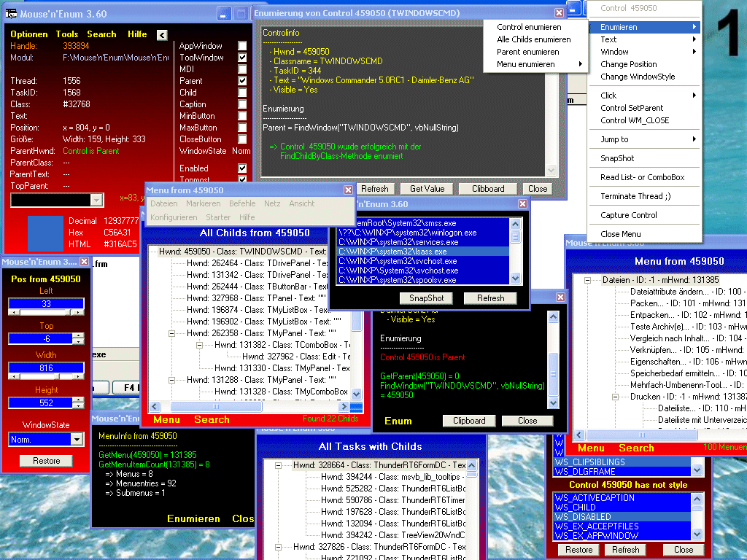
Task: Open the WindowState Norm. dropdown
Action: [x=77, y=439]
